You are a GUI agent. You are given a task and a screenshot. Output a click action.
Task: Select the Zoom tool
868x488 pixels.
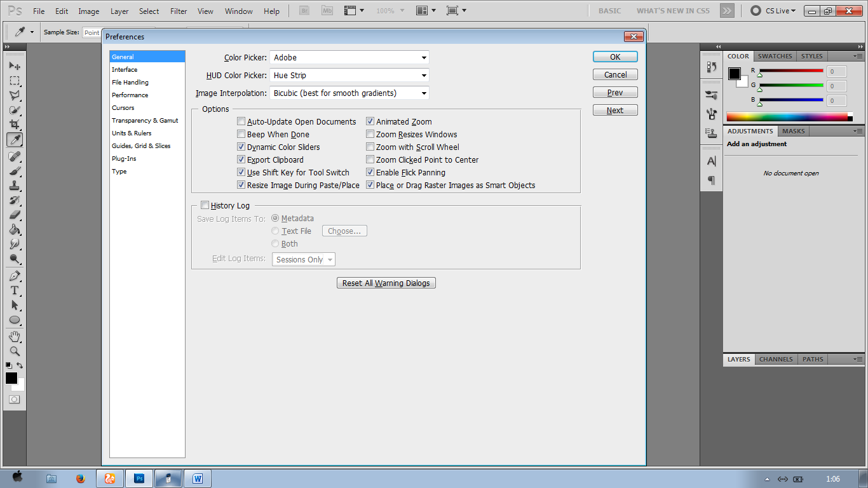pos(14,351)
